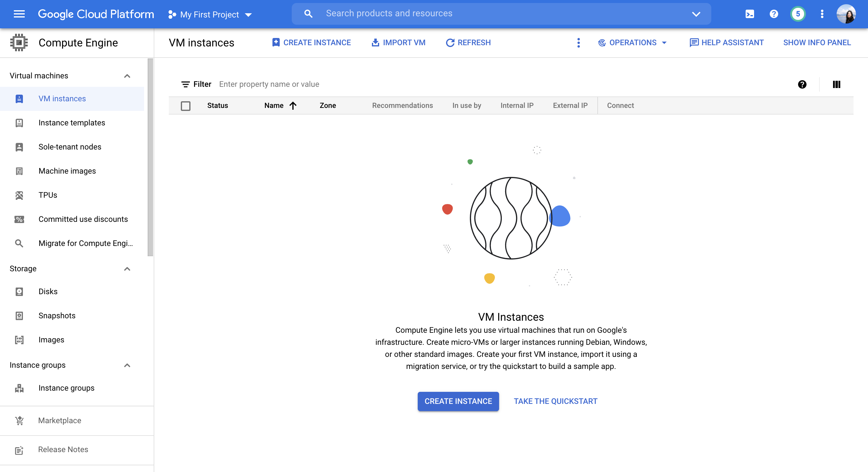Expand the Operations dropdown

pos(633,43)
